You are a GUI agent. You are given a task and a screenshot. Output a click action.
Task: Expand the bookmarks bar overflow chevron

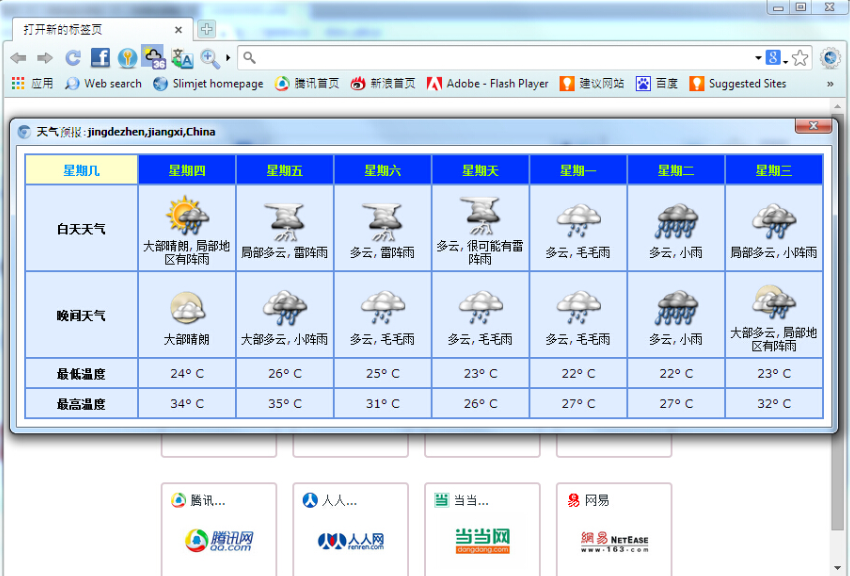pos(830,84)
